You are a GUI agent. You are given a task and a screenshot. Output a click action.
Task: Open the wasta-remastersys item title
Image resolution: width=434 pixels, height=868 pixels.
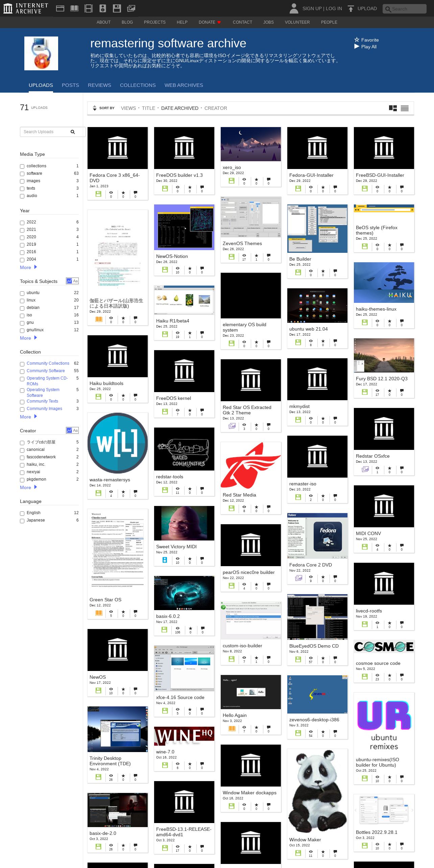click(110, 480)
